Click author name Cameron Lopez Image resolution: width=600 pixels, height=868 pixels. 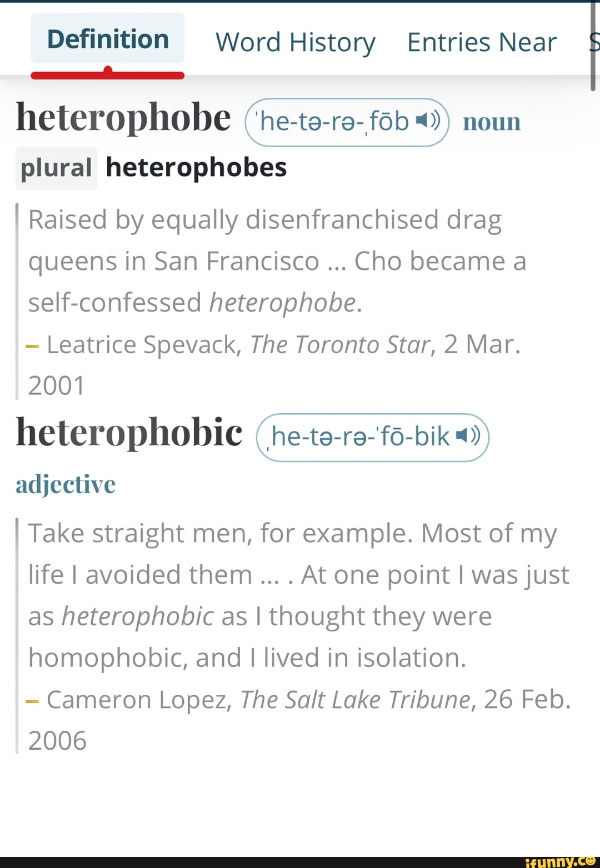coord(138,699)
